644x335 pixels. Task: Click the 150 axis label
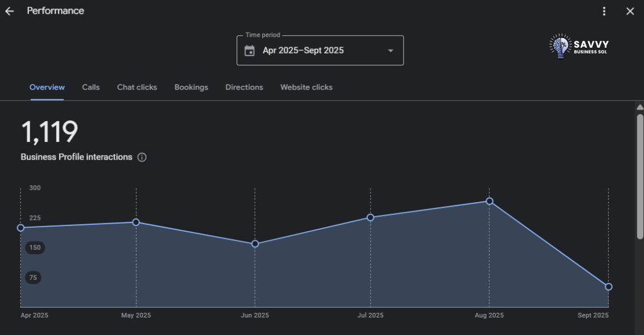click(35, 248)
